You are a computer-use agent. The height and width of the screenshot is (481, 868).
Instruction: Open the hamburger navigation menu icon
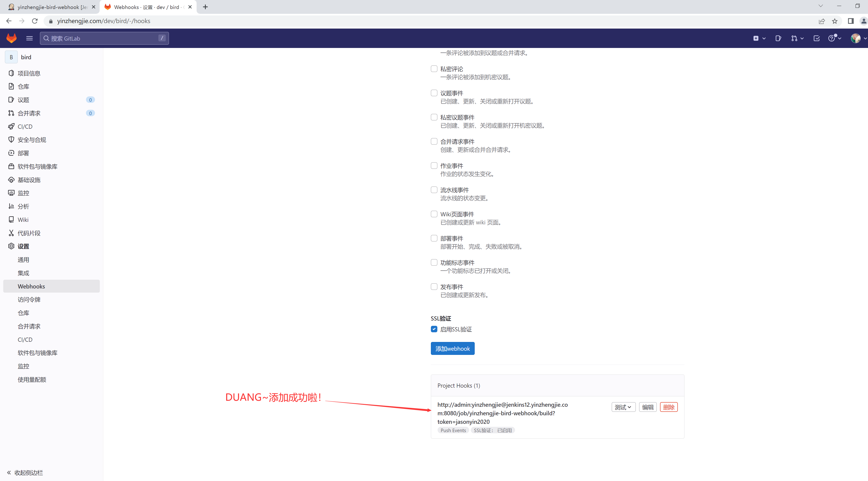click(29, 38)
